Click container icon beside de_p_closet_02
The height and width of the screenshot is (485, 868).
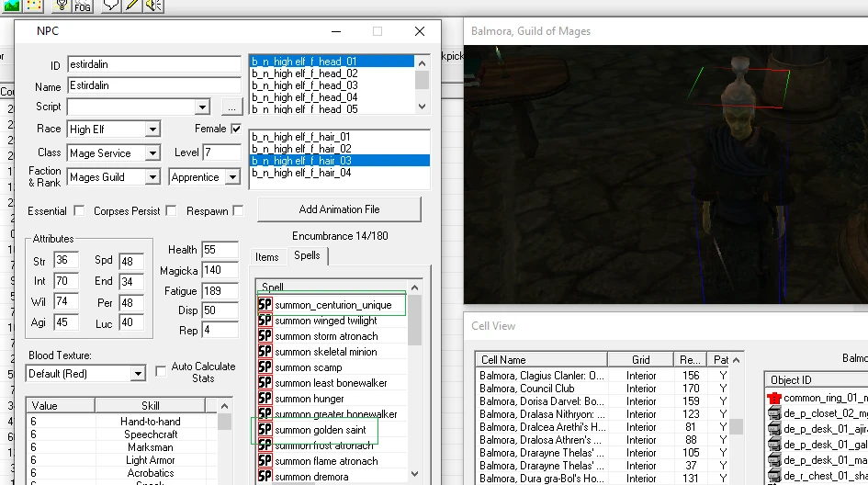(774, 413)
